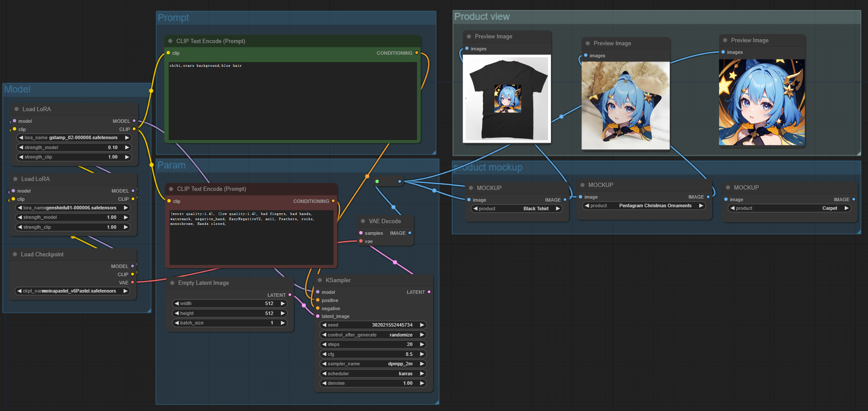Click the green input dot on the reroute node

(377, 181)
